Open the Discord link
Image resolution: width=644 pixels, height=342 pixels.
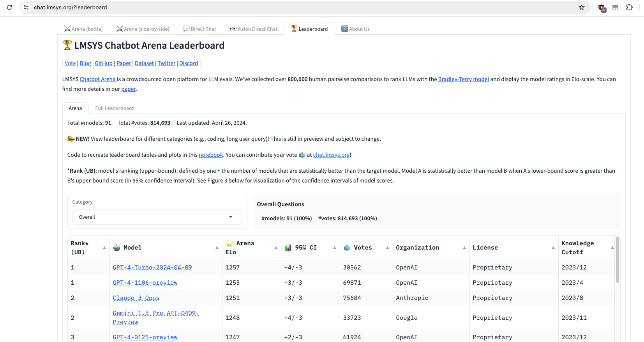(189, 63)
